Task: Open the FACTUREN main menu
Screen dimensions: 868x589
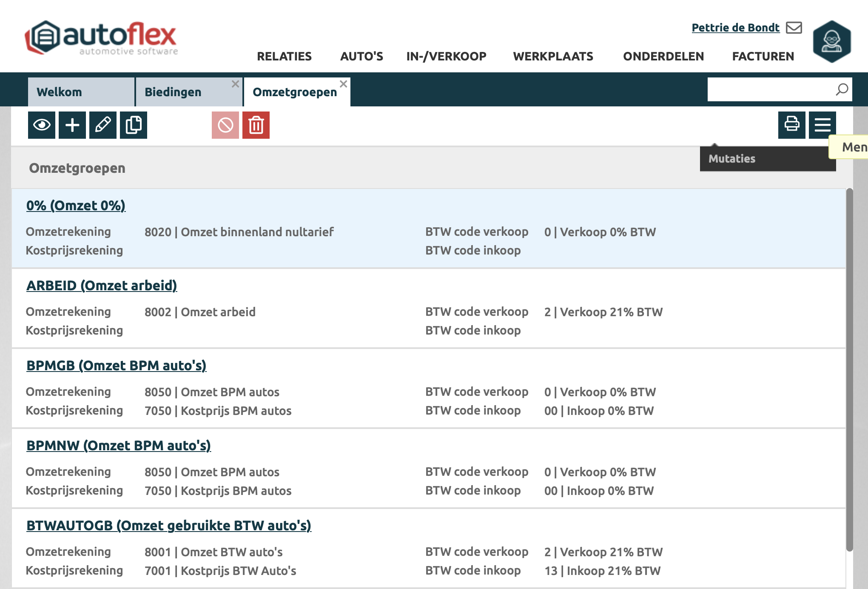Action: [763, 56]
